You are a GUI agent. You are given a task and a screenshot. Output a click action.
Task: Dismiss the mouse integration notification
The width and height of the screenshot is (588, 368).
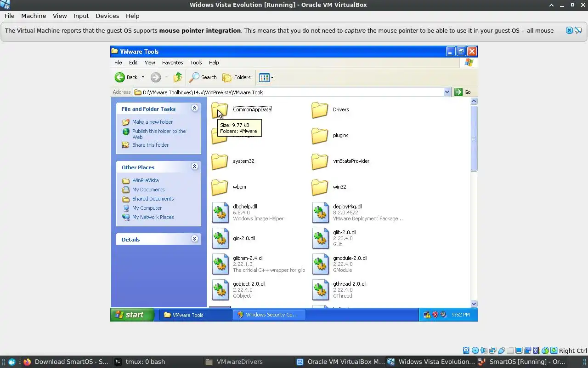(569, 30)
